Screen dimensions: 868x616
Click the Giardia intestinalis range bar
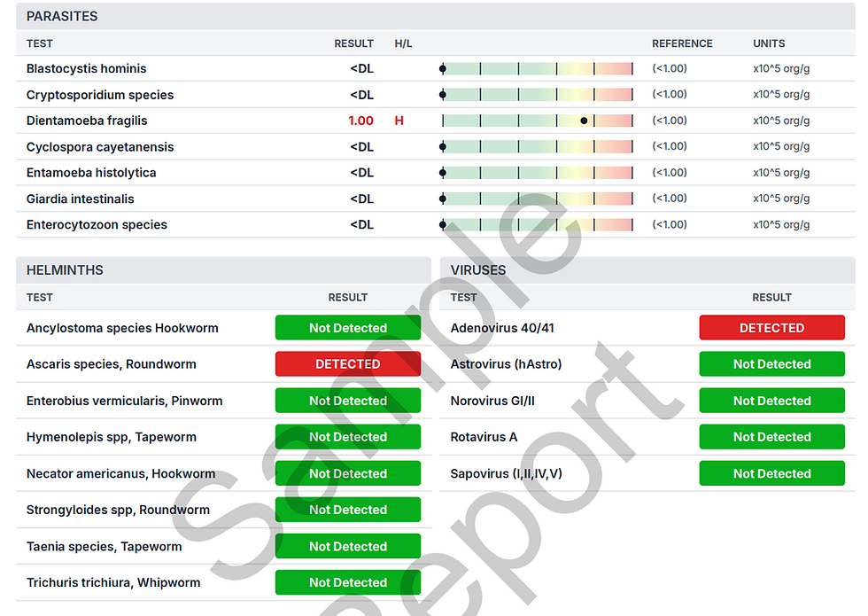tap(537, 199)
